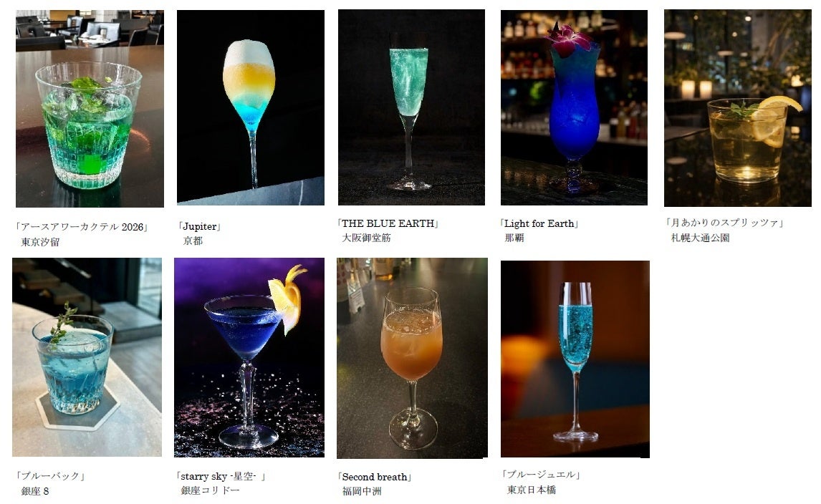Click the 福岡中洲 location label

(x=362, y=491)
